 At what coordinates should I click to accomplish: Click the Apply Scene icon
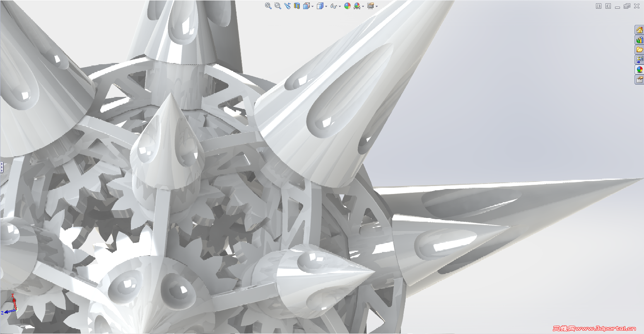pyautogui.click(x=357, y=6)
